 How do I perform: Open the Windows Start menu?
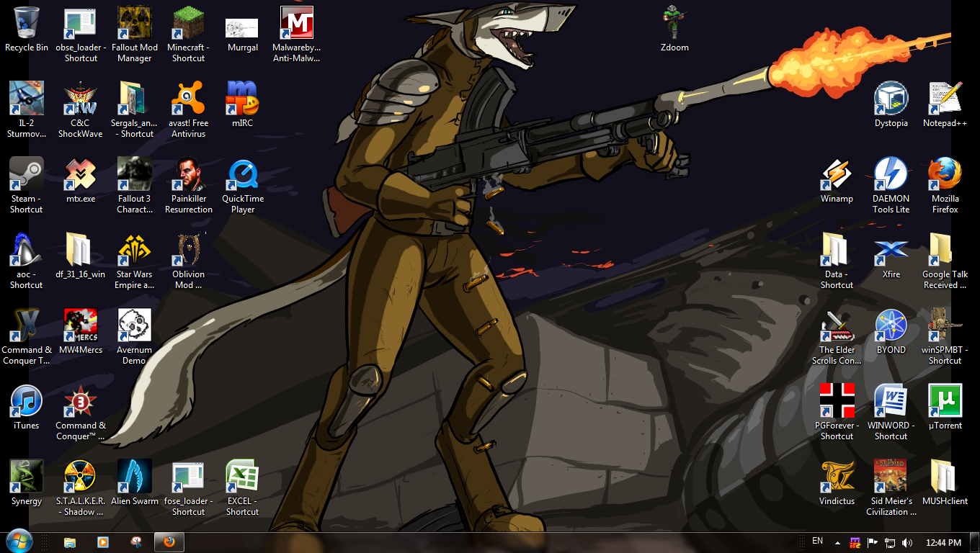coord(18,541)
